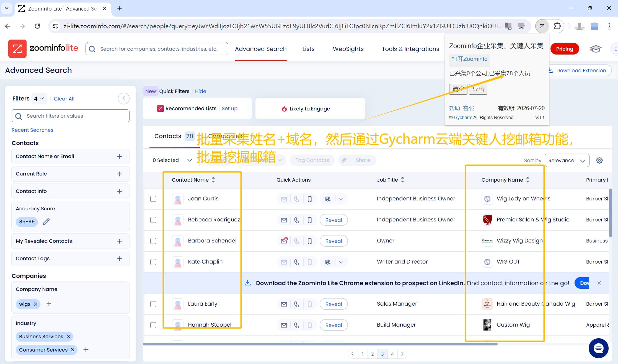This screenshot has height=364, width=618.
Task: Open the Advanced Search tab
Action: coord(261,49)
